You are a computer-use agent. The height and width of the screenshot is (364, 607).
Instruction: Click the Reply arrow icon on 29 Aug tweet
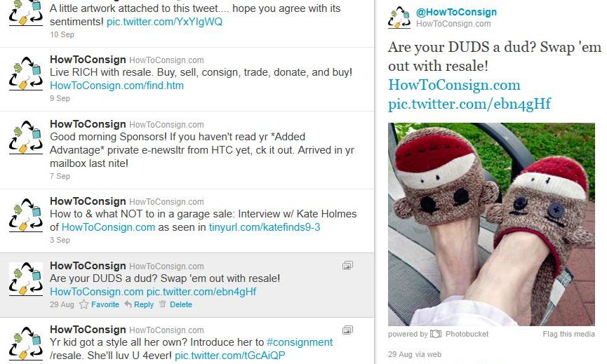click(x=128, y=304)
